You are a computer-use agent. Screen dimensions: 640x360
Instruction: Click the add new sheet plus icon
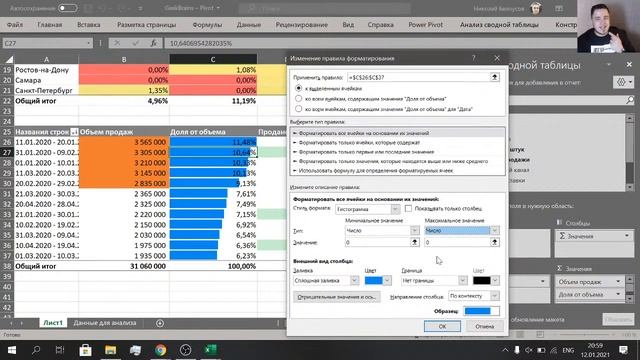coord(160,323)
